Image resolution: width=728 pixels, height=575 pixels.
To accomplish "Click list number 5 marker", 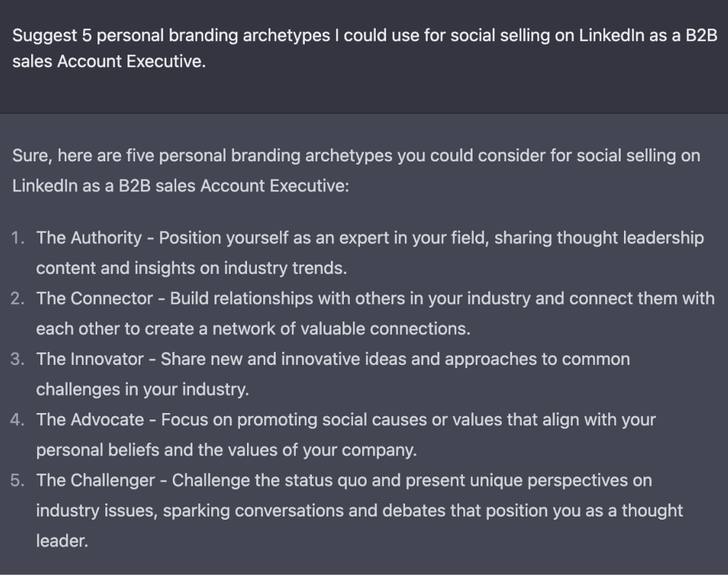I will pos(18,480).
